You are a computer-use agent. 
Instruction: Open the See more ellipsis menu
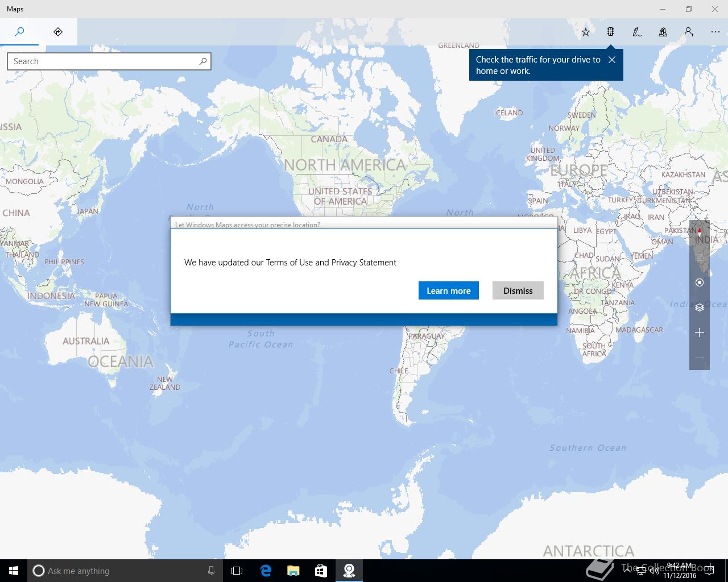click(715, 32)
